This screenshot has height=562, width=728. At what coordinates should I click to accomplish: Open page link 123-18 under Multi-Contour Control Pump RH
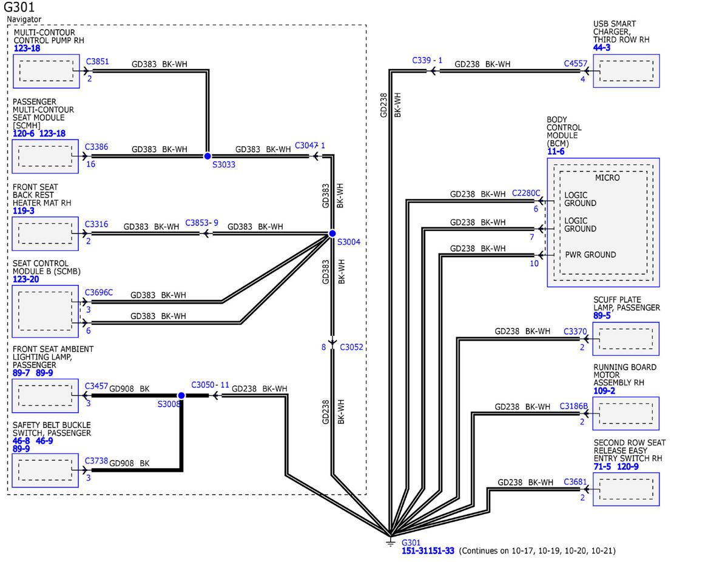(x=27, y=49)
